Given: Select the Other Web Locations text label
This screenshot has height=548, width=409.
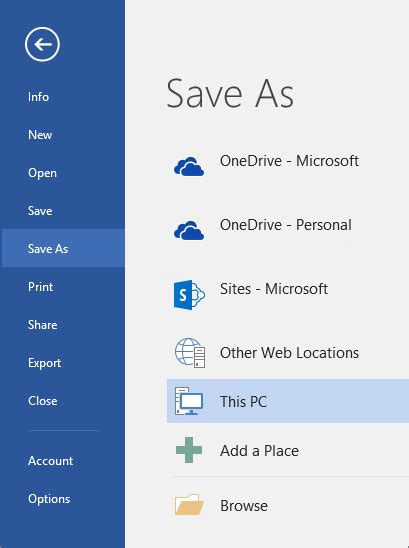Looking at the screenshot, I should coord(289,353).
